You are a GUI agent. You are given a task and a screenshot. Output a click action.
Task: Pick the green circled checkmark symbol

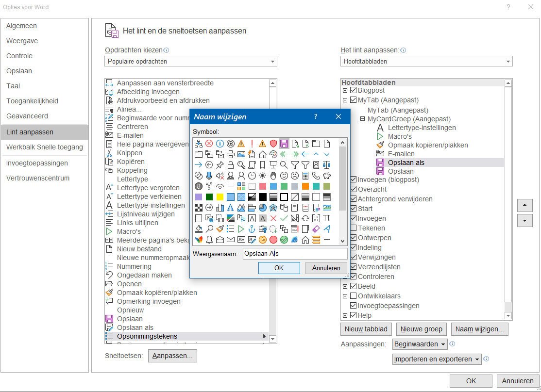coord(284,240)
